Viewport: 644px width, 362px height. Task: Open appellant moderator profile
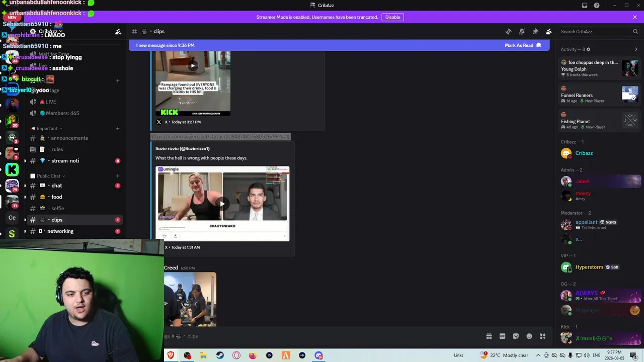[x=600, y=224]
